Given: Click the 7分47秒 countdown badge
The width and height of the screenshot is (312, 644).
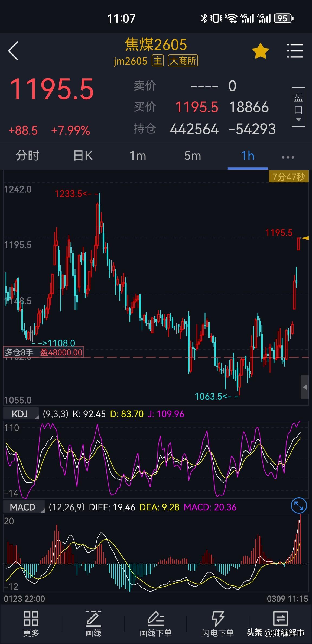Looking at the screenshot, I should pyautogui.click(x=288, y=177).
